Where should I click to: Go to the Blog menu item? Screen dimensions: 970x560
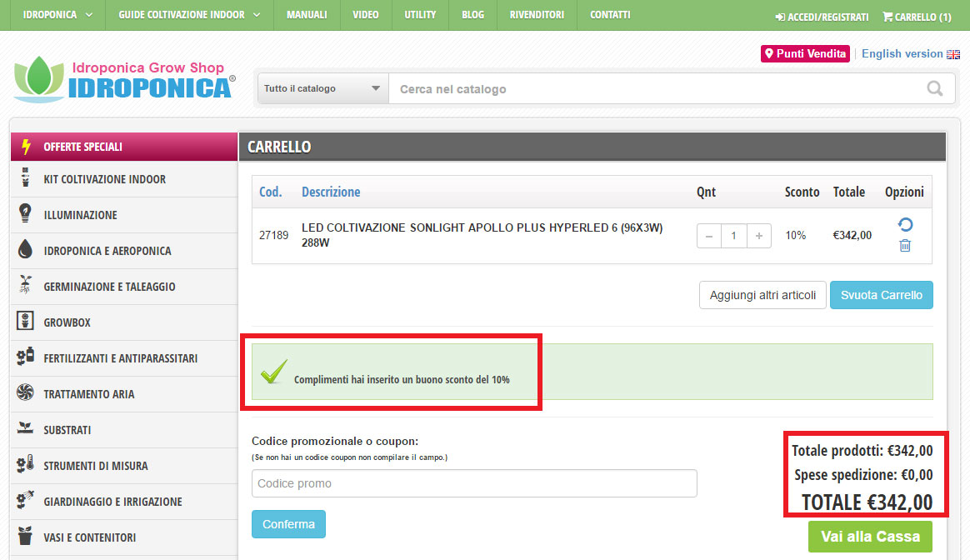point(472,15)
